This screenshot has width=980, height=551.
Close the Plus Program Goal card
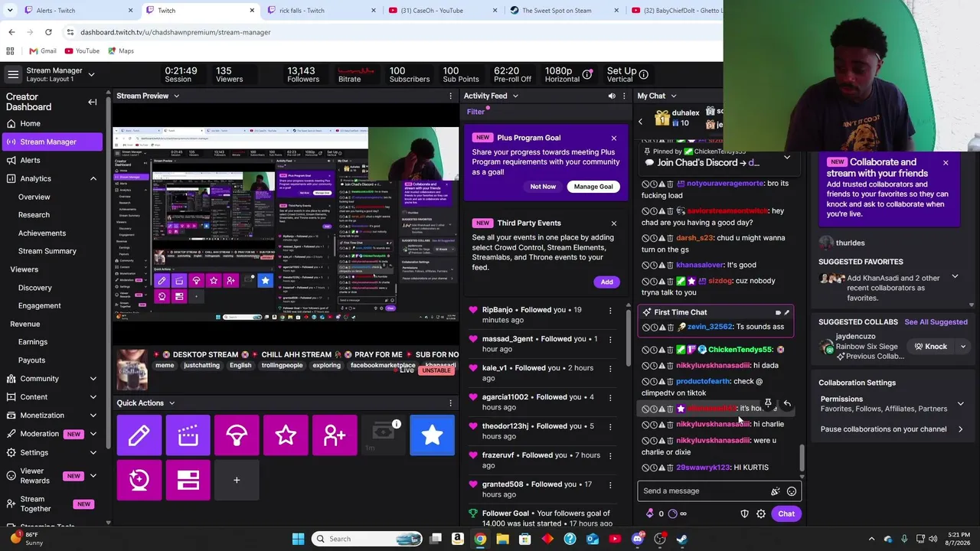coord(614,139)
